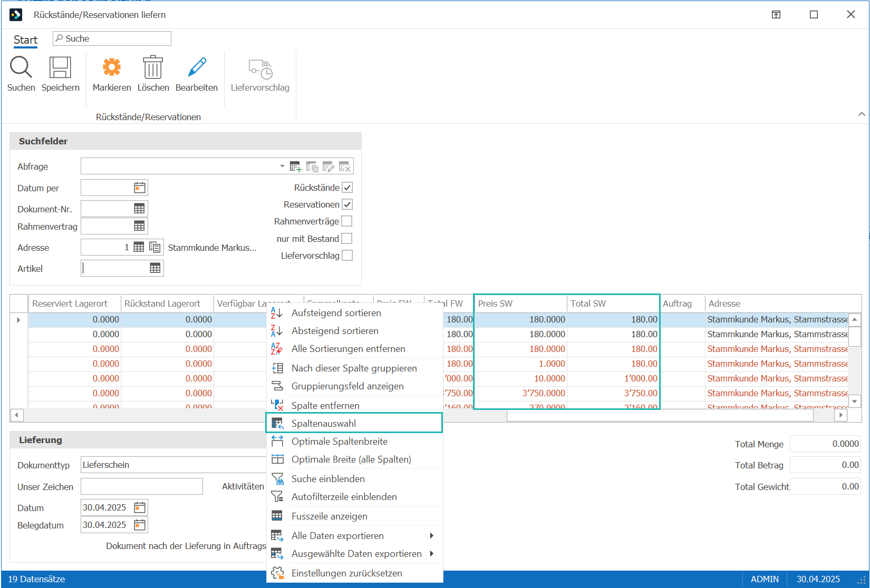
Task: Click the Bearbeiten pencil icon
Action: [x=197, y=67]
